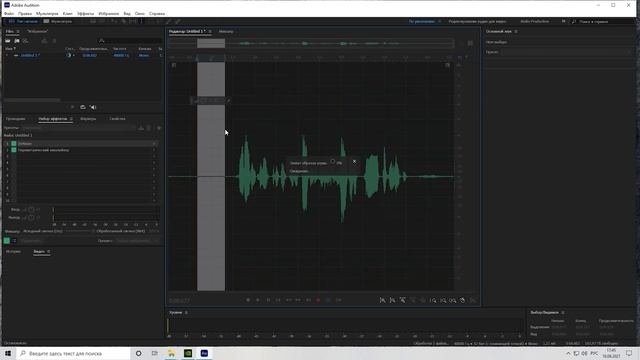Switch to Multitrack view
The width and height of the screenshot is (640, 360).
[x=58, y=21]
